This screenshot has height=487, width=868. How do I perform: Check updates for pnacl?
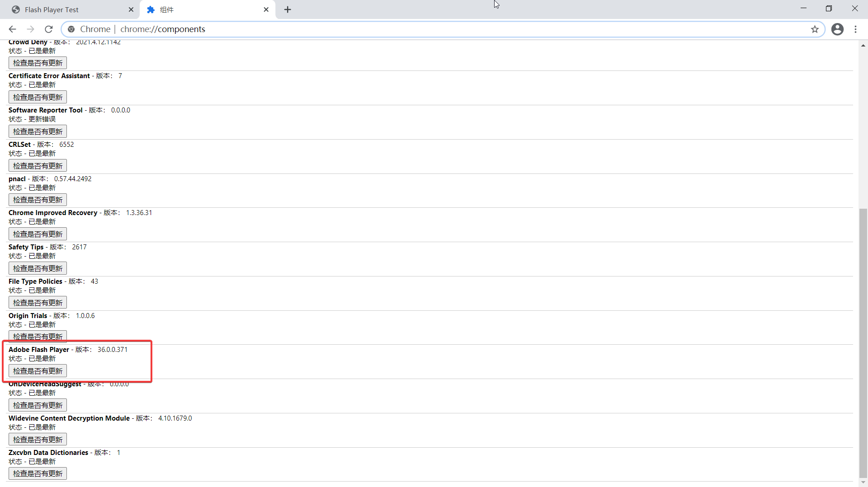click(x=38, y=200)
